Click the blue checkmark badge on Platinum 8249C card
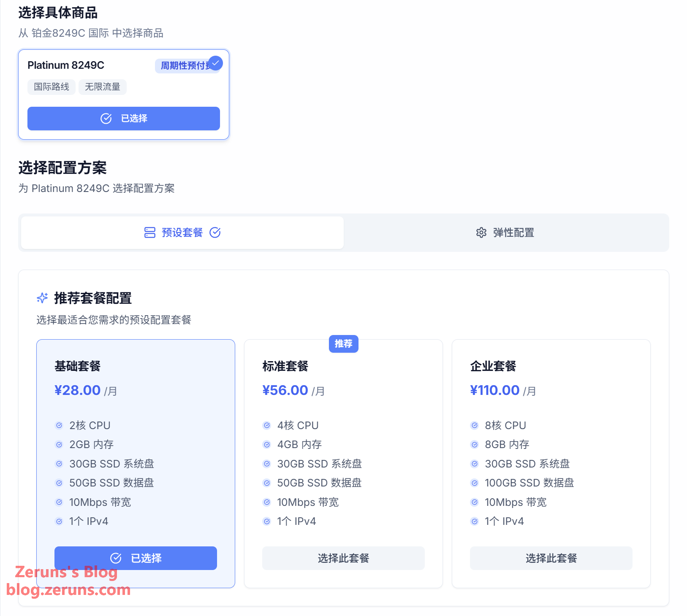 (x=216, y=63)
